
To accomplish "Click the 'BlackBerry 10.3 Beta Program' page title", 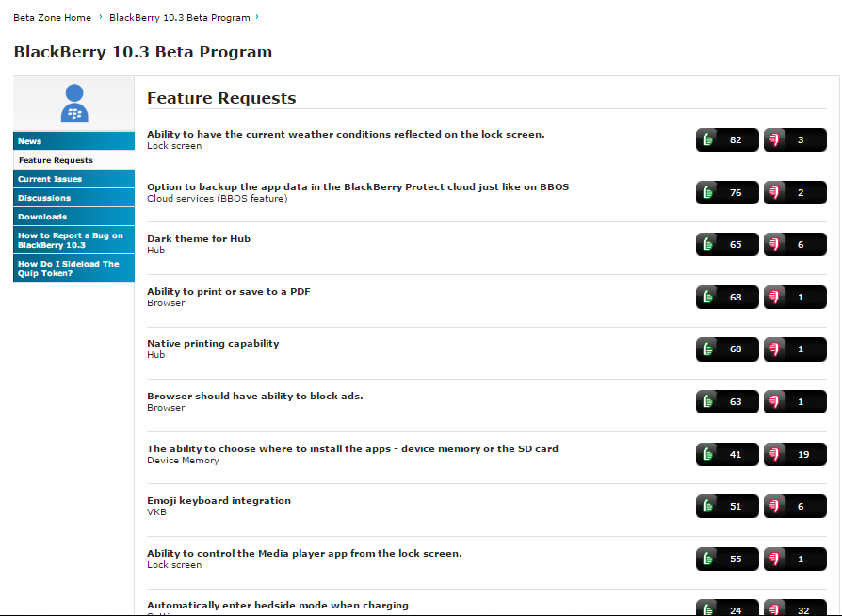I will (143, 52).
